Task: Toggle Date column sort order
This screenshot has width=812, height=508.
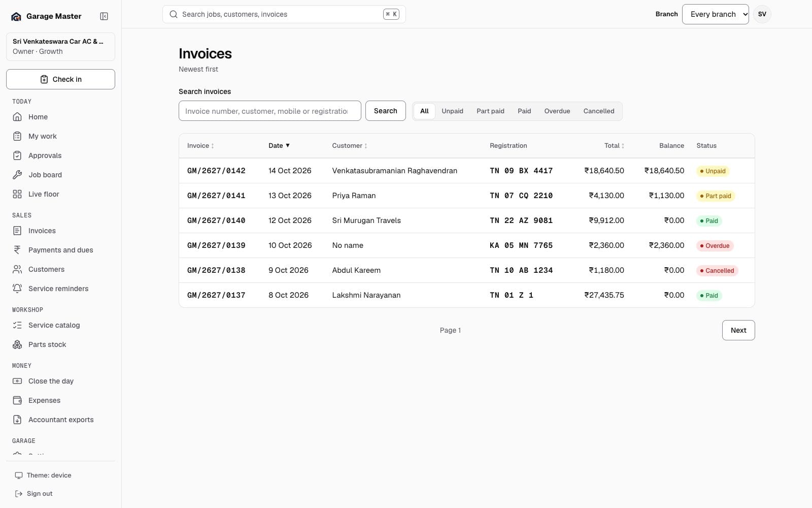Action: tap(279, 146)
